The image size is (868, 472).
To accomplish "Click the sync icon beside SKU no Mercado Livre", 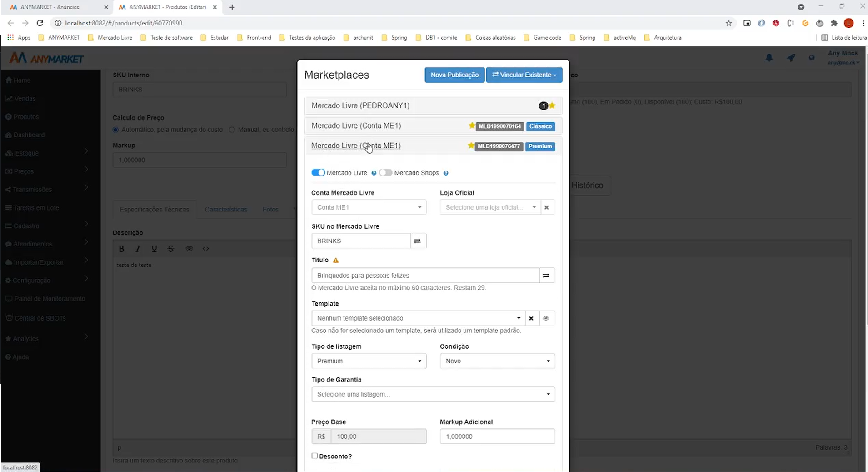I will (x=418, y=241).
